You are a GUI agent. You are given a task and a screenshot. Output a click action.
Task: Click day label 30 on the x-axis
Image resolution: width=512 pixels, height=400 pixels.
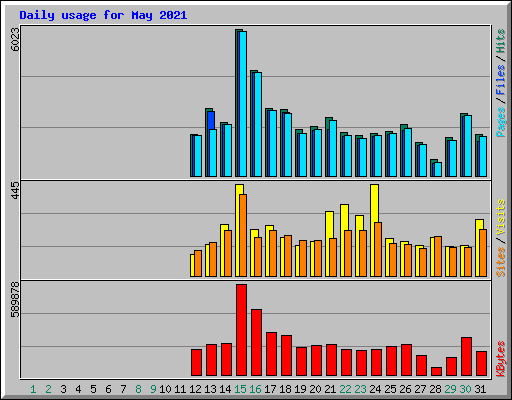pos(465,389)
